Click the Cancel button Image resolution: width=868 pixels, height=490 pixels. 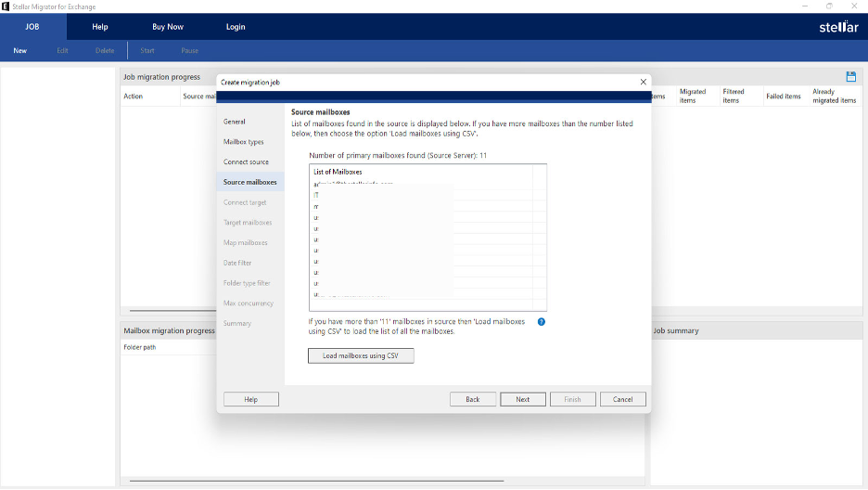(623, 399)
